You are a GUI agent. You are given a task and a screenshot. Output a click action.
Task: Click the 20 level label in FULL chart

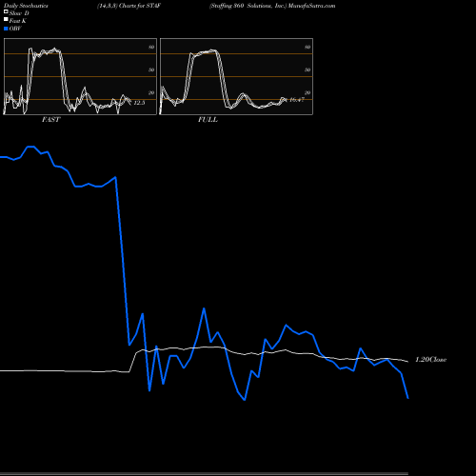(x=307, y=92)
